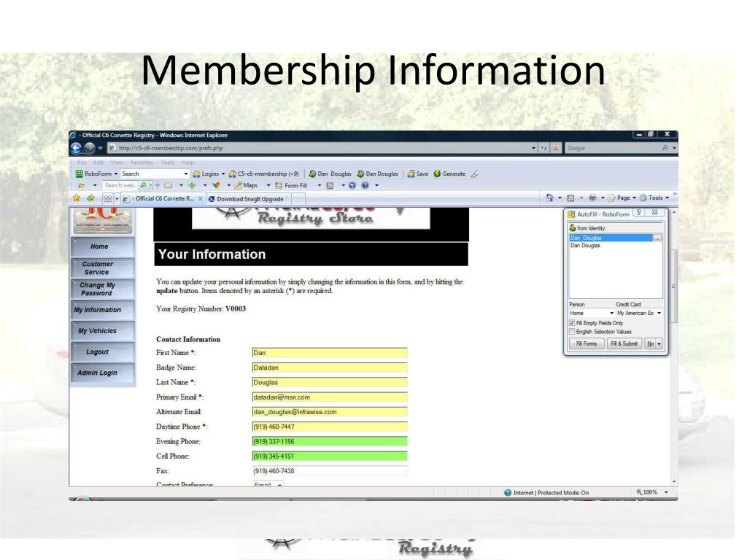Click the Badge Name field

pos(330,367)
